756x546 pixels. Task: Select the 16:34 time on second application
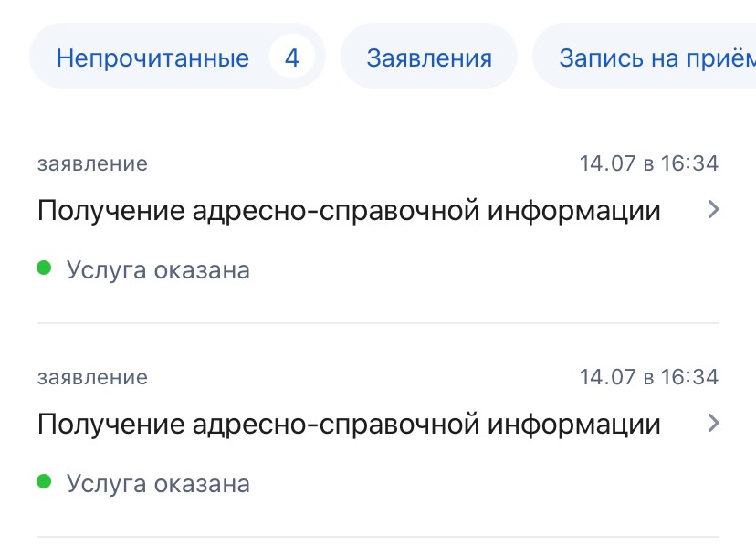(689, 377)
